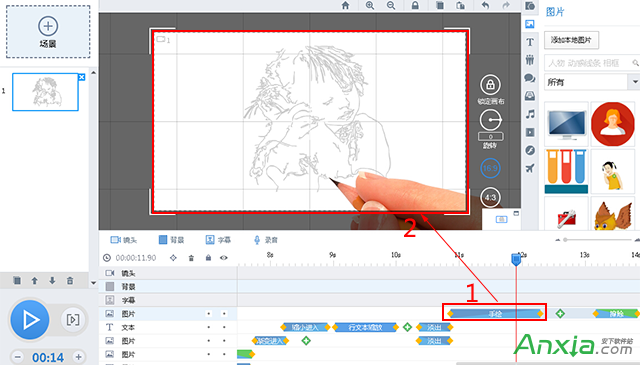Select the 16:9 aspect ratio option

490,168
